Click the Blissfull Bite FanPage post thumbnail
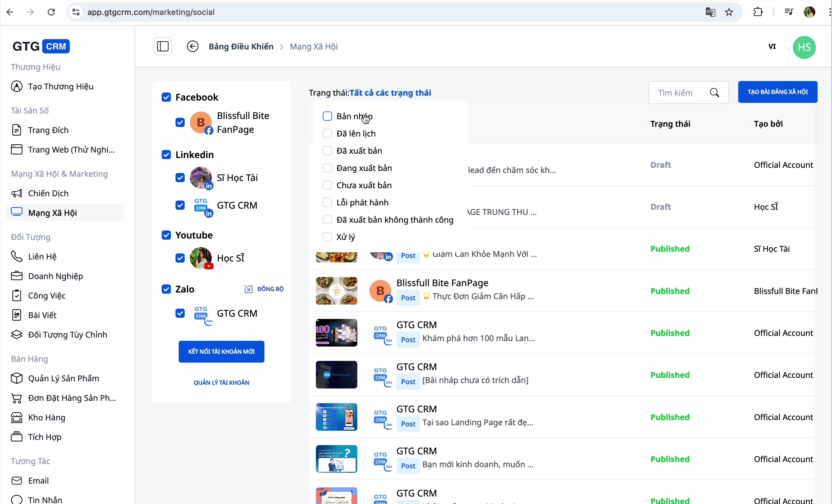 [x=336, y=291]
